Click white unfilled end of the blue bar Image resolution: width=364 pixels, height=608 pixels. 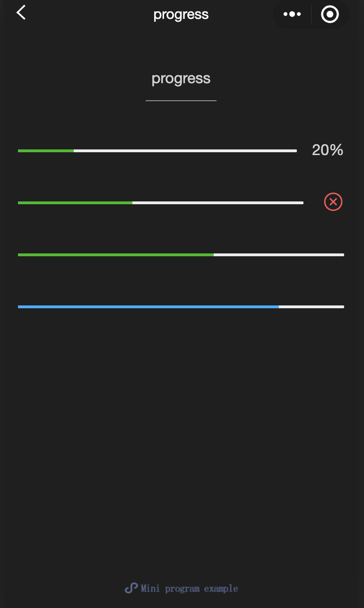point(312,307)
